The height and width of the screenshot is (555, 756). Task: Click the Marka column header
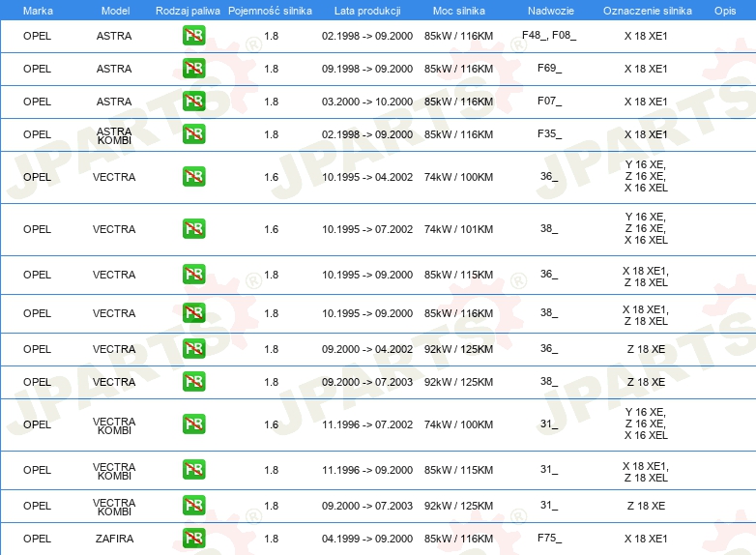click(38, 11)
